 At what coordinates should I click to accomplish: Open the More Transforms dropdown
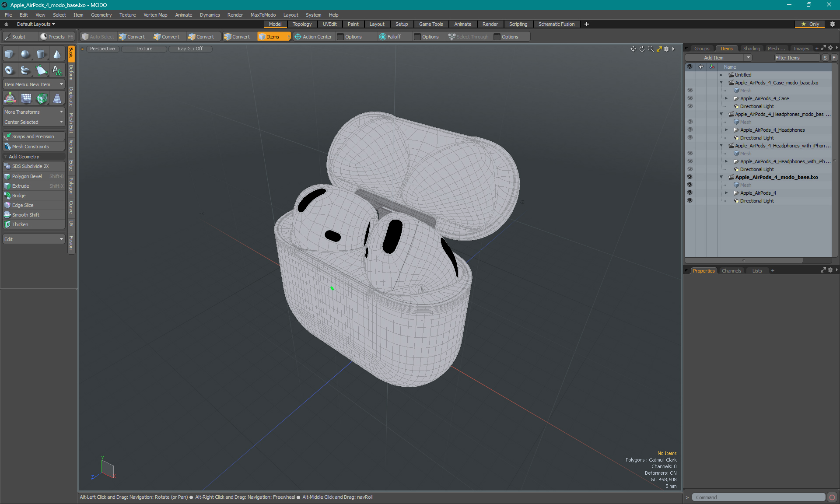[34, 112]
